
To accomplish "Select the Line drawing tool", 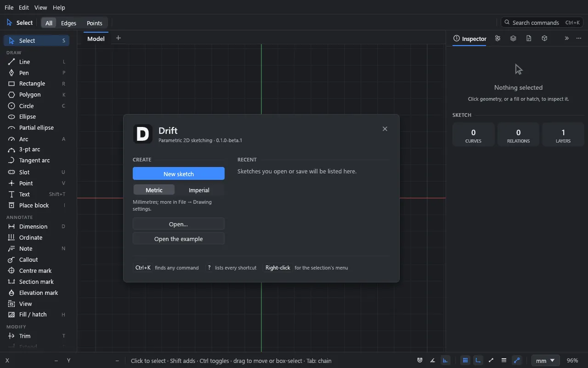I will (37, 62).
